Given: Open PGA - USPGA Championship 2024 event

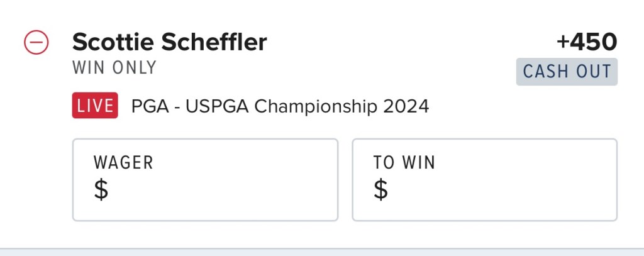Looking at the screenshot, I should pos(280,106).
